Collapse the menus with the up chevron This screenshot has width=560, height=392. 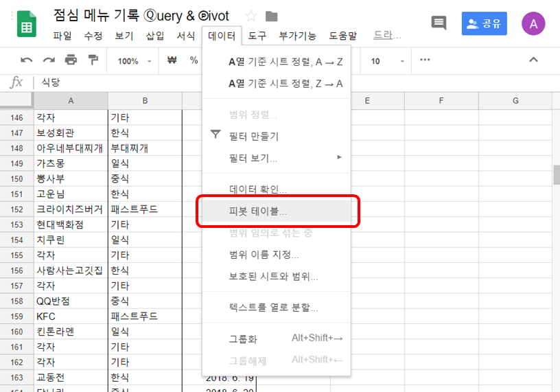[533, 60]
